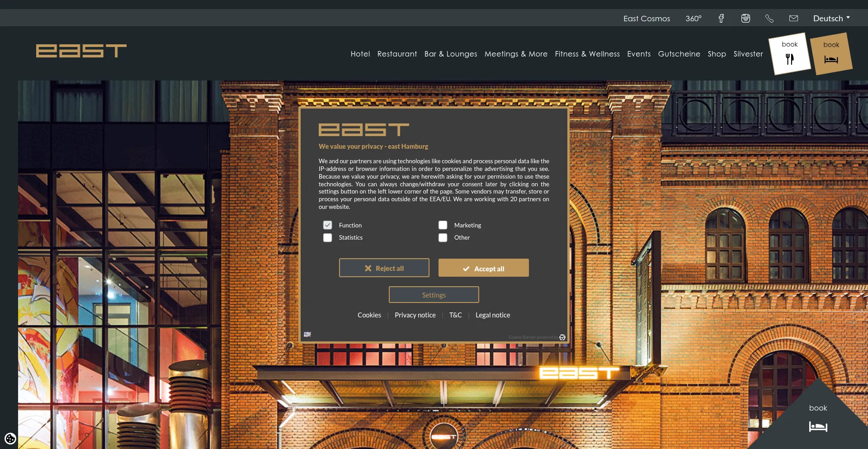Toggle the Function checkbox
Image resolution: width=868 pixels, height=449 pixels.
[x=328, y=225]
